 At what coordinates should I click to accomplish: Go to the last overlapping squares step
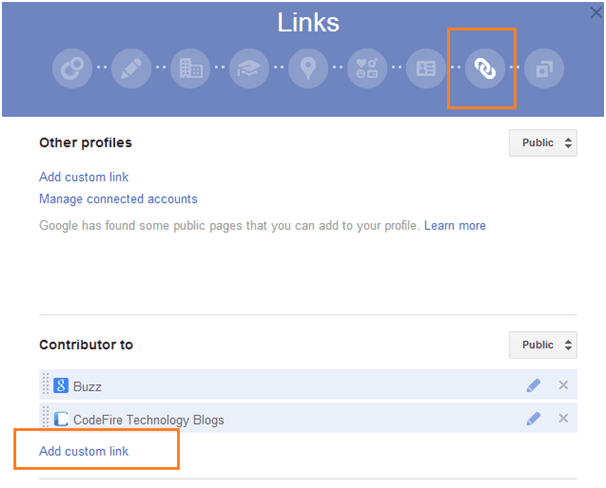pyautogui.click(x=544, y=68)
